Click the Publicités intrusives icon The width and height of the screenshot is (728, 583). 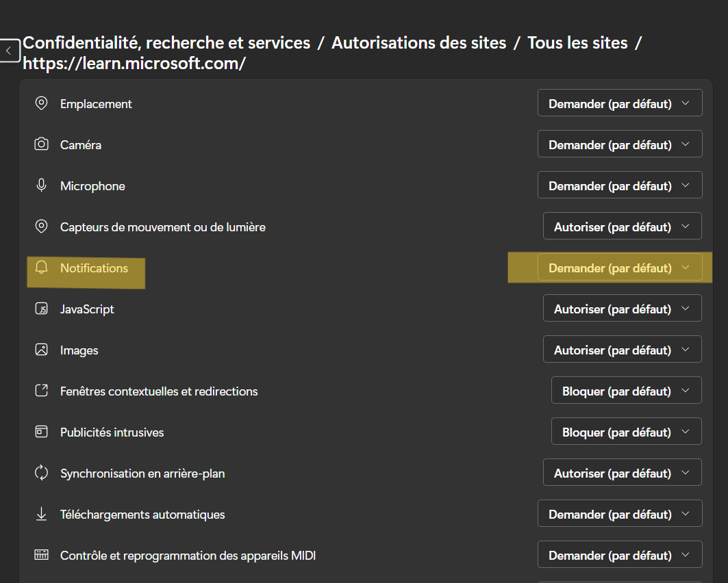(41, 432)
